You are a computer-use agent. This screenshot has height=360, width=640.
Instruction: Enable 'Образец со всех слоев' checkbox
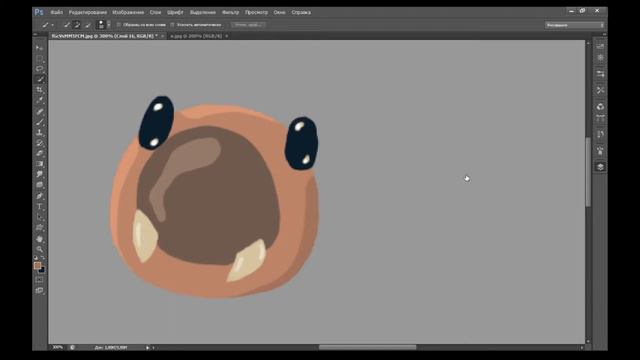click(119, 25)
